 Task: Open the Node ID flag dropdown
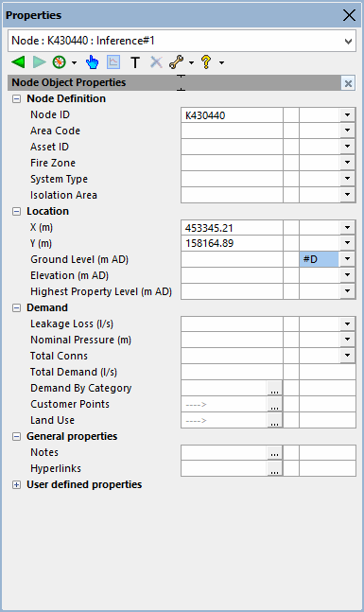tap(347, 115)
